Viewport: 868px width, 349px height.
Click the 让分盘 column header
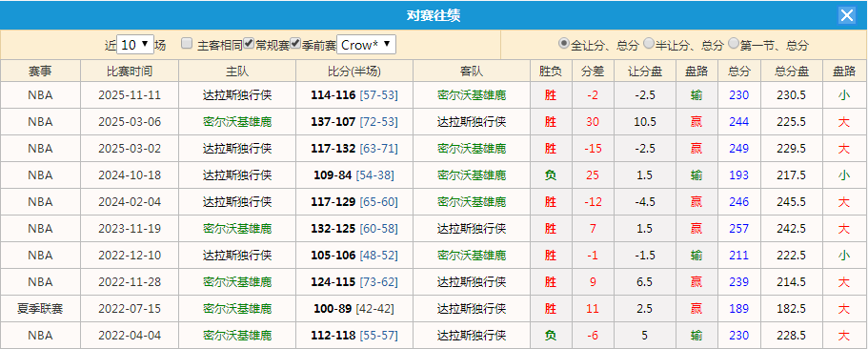(x=644, y=71)
